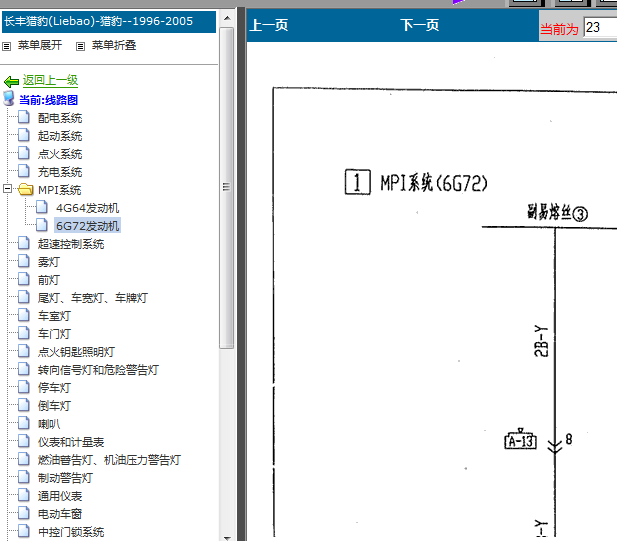617x541 pixels.
Task: Click the page icon beside 4G64发动机
Action: pos(42,207)
